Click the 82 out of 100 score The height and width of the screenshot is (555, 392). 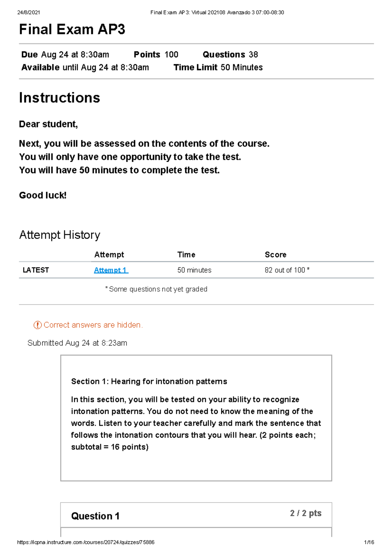point(287,270)
